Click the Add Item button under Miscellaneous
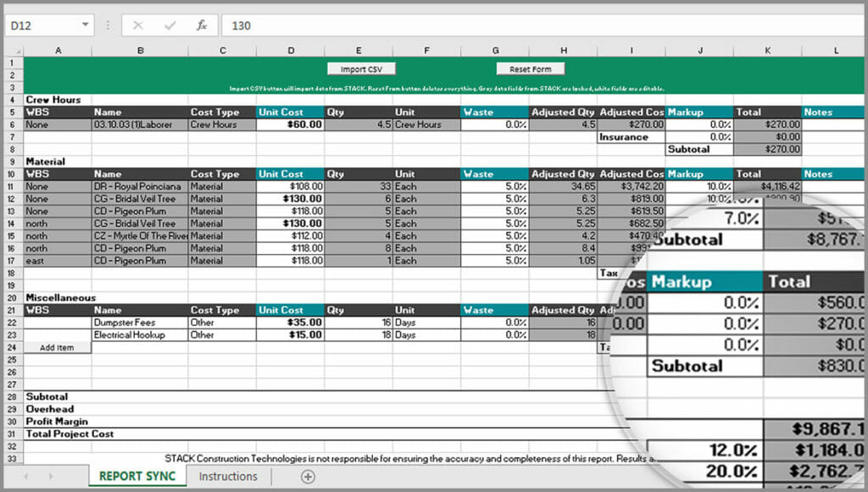The height and width of the screenshot is (492, 868). pyautogui.click(x=57, y=348)
